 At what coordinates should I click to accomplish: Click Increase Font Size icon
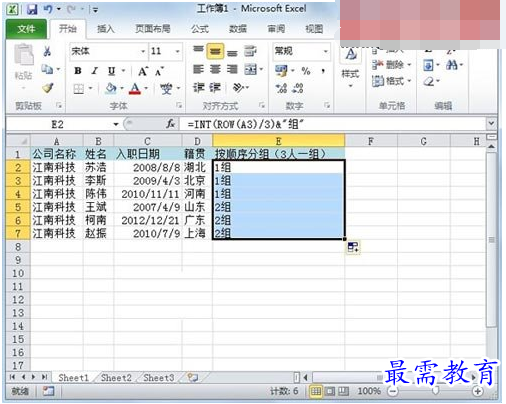pos(143,71)
